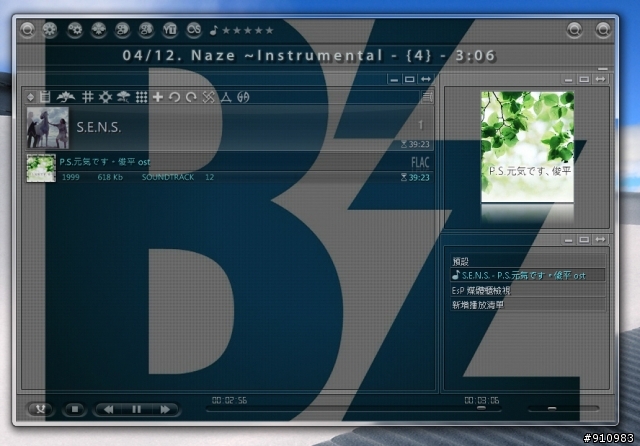Click the plus add icon in playlist toolbar
640x446 pixels.
(x=158, y=97)
